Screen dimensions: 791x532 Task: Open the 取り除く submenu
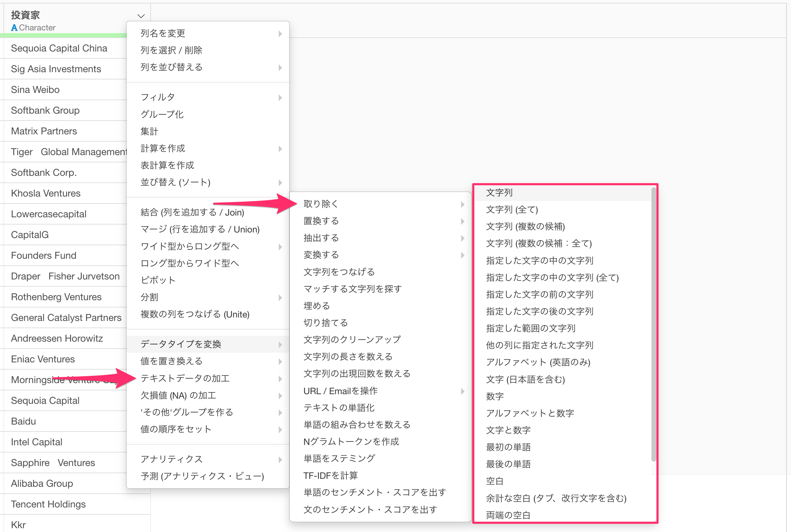[x=381, y=204]
